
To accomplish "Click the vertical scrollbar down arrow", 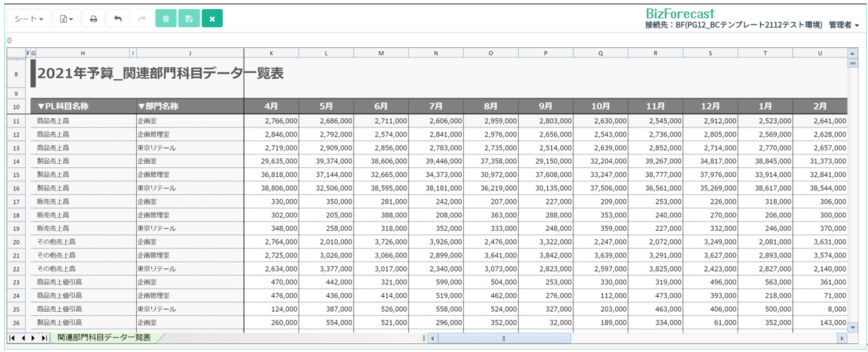I will click(853, 328).
